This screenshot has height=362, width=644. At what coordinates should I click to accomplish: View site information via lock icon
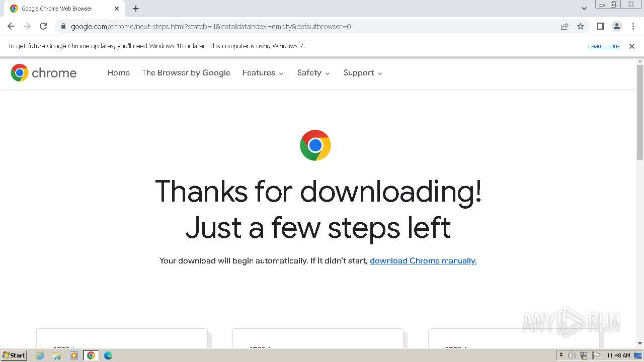[63, 26]
